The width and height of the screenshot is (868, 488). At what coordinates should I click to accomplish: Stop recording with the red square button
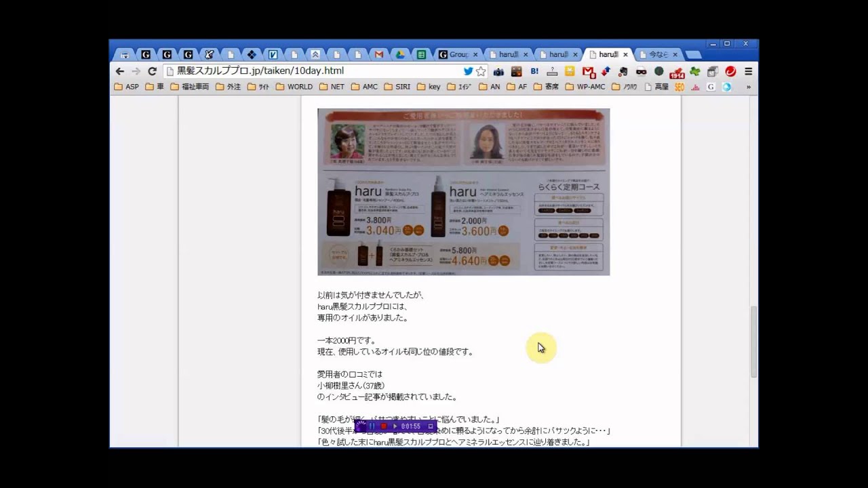coord(384,426)
